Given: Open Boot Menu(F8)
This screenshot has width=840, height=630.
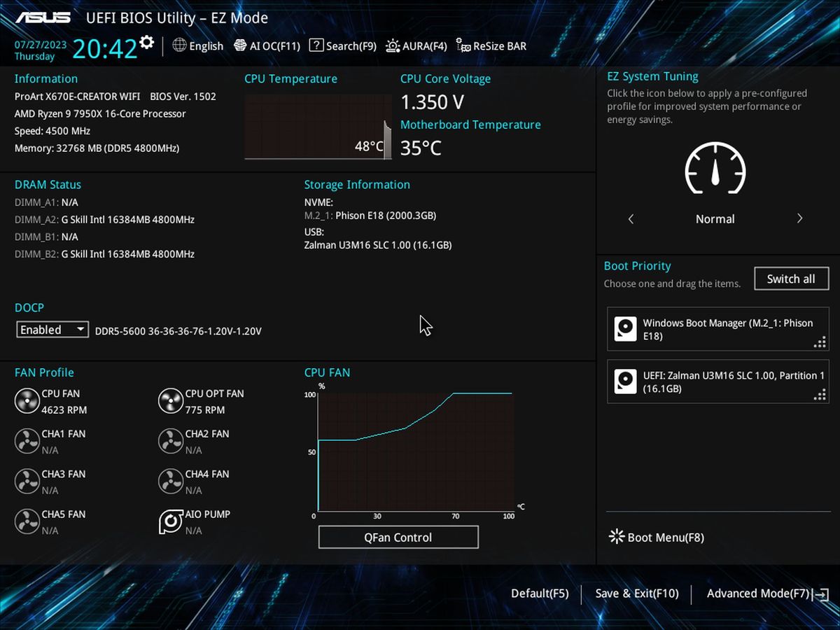Looking at the screenshot, I should point(657,538).
